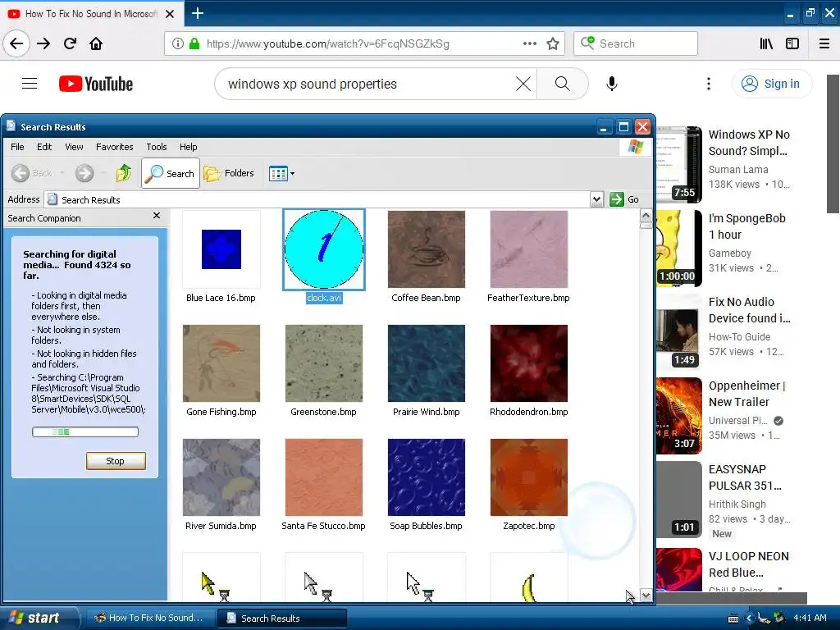Click the taskbar clock showing 4:41 AM
The height and width of the screenshot is (630, 840).
click(810, 618)
